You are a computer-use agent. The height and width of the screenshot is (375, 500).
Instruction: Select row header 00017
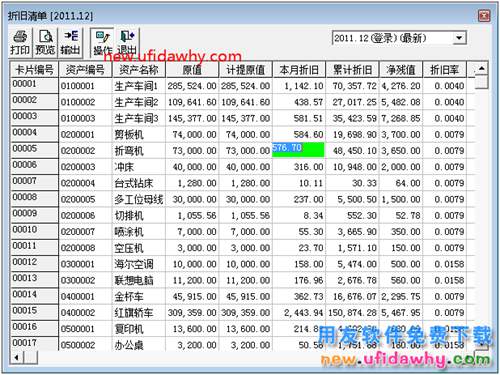point(34,343)
